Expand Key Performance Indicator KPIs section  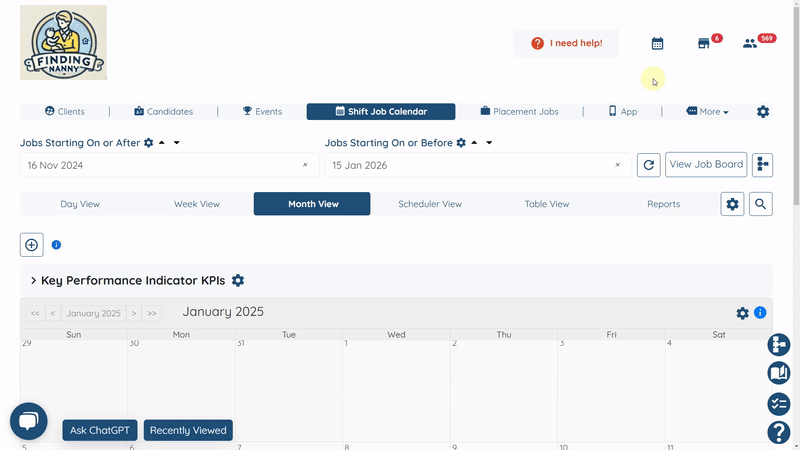33,281
